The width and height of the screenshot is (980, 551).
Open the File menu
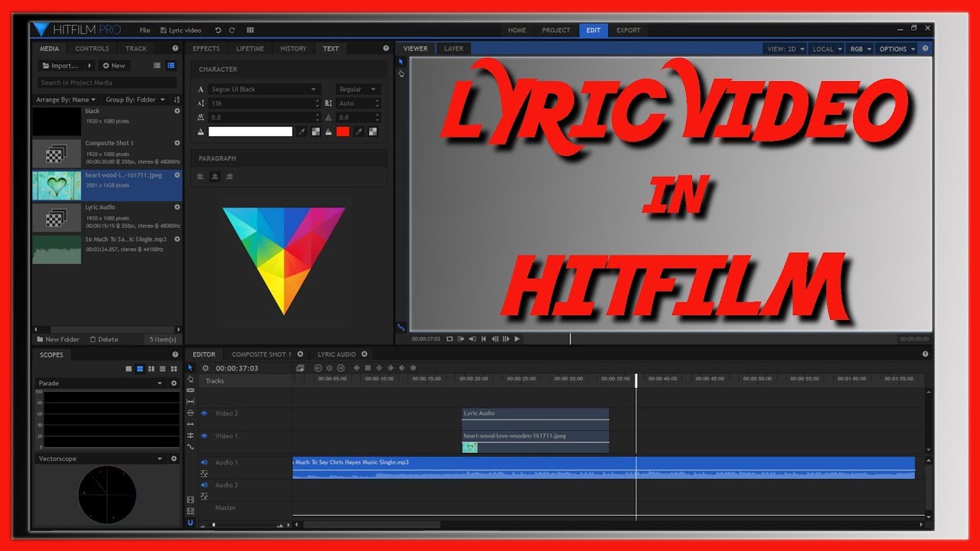click(x=145, y=31)
